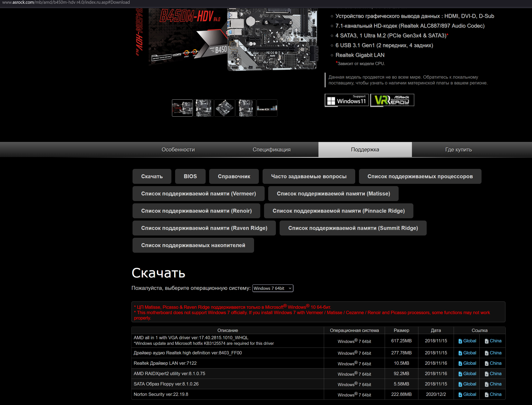532x405 pixels.
Task: Open memory support list for Matisse
Action: tap(333, 194)
